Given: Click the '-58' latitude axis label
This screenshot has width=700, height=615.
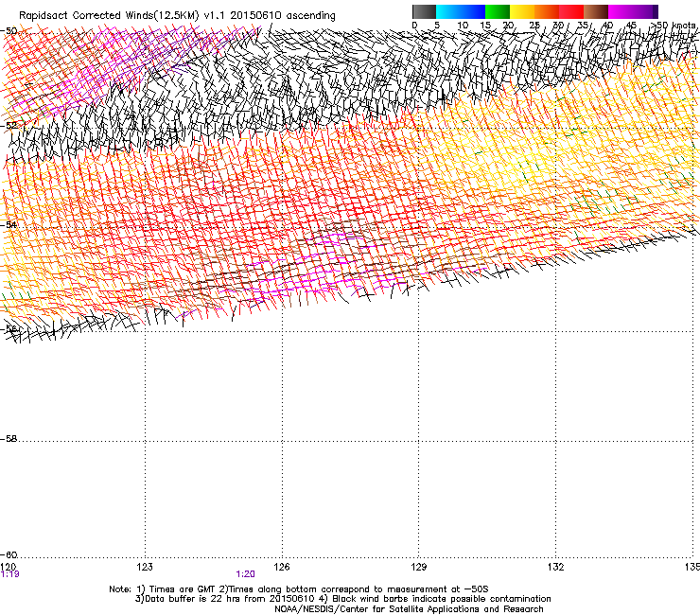Looking at the screenshot, I should pos(9,439).
